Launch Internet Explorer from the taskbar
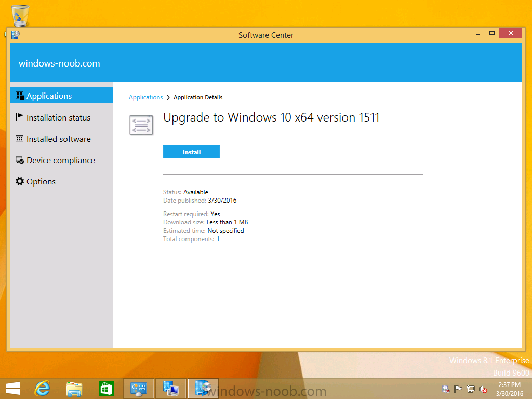The width and height of the screenshot is (532, 399). [43, 389]
